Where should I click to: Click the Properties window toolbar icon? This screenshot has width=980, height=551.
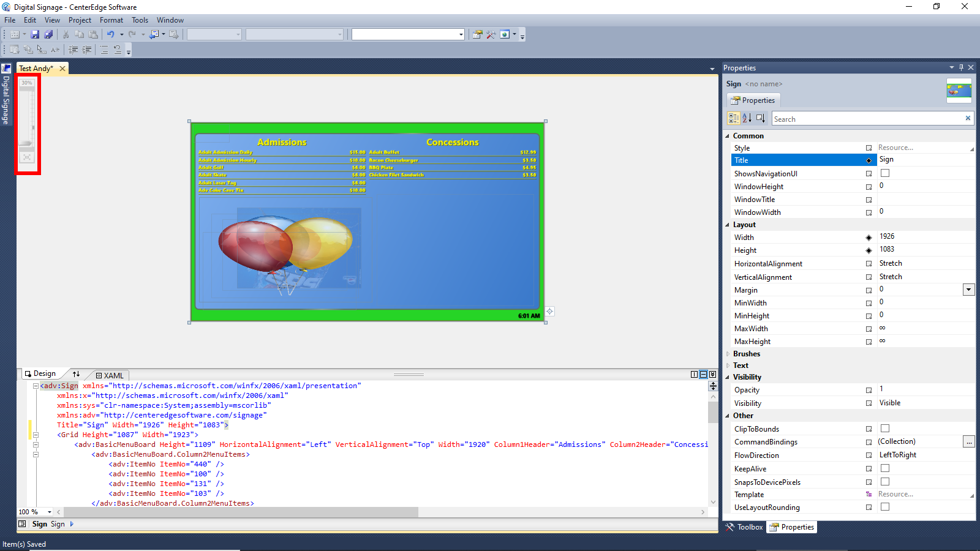(477, 34)
